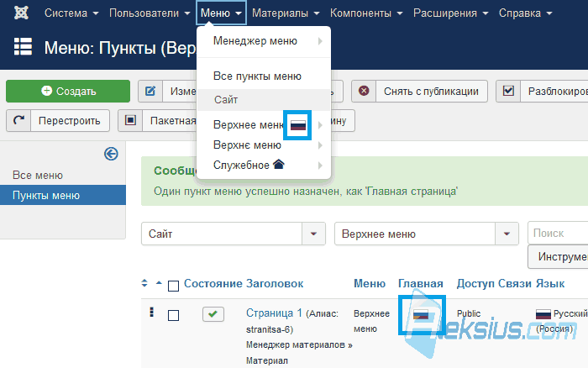Image resolution: width=588 pixels, height=368 pixels.
Task: Sort by the Состояние column
Action: pos(213,284)
